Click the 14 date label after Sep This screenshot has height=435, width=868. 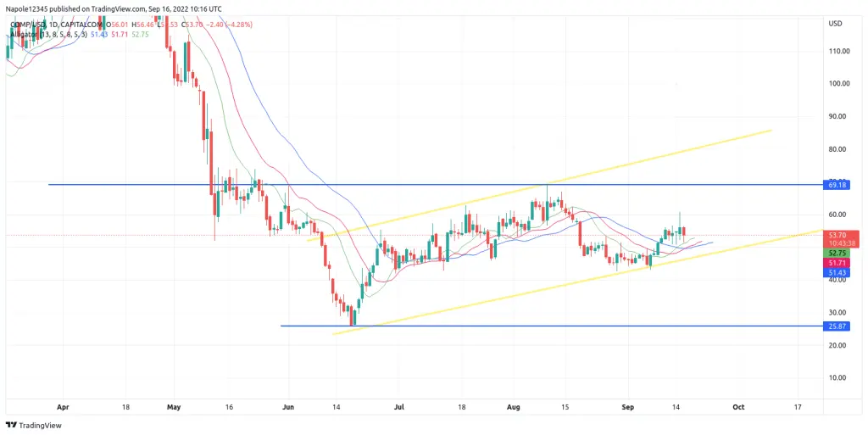tap(676, 406)
